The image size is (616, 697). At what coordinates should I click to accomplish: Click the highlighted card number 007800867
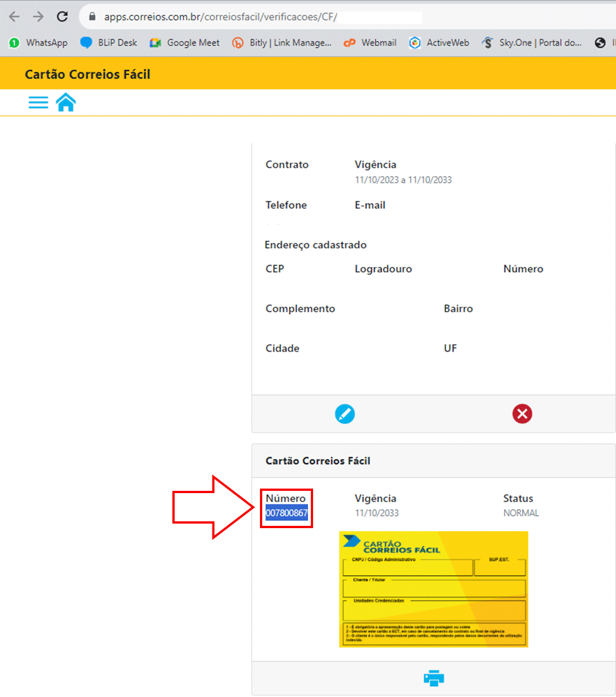coord(287,513)
